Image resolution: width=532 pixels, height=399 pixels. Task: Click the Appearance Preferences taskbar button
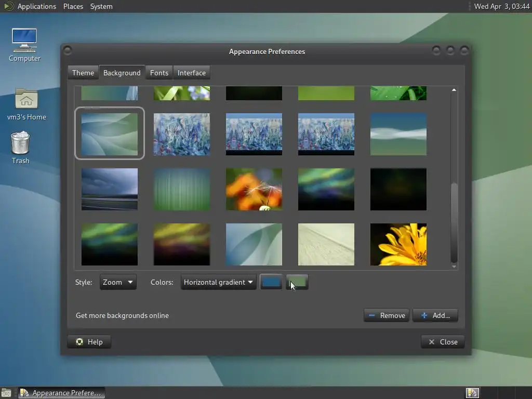(x=61, y=393)
